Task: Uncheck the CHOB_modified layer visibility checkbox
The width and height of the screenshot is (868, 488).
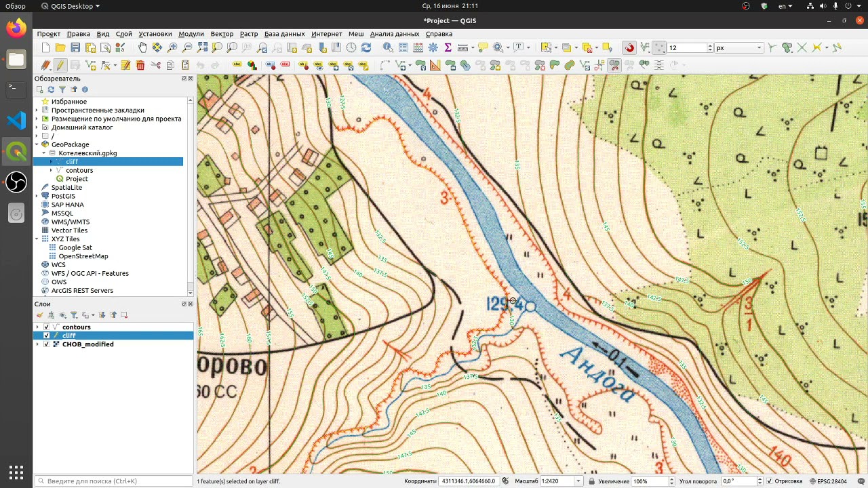Action: coord(46,344)
